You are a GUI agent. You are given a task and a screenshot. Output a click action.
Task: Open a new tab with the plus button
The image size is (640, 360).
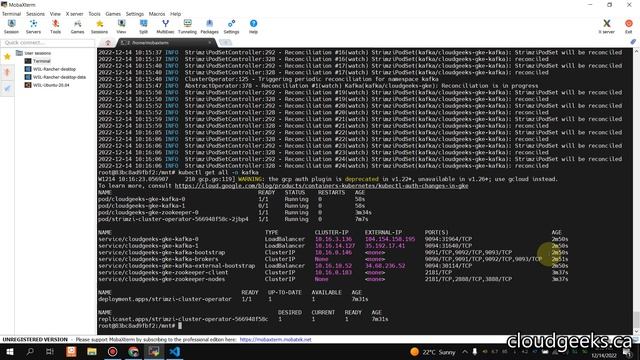225,42
